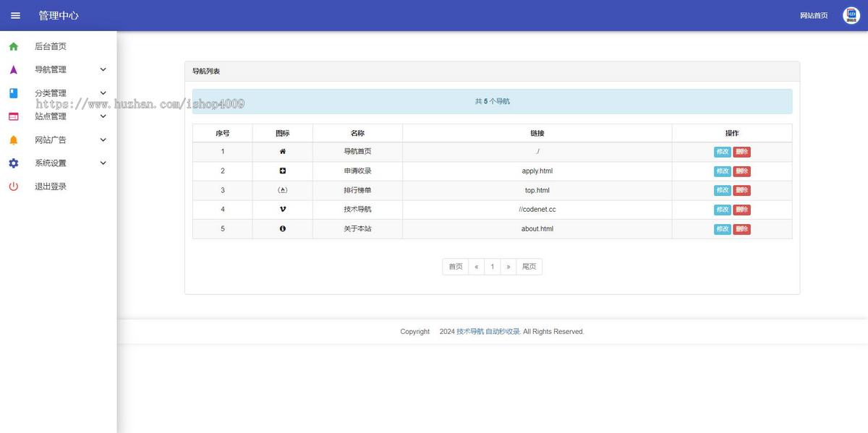Go to 尾页 pagination button

[x=529, y=267]
